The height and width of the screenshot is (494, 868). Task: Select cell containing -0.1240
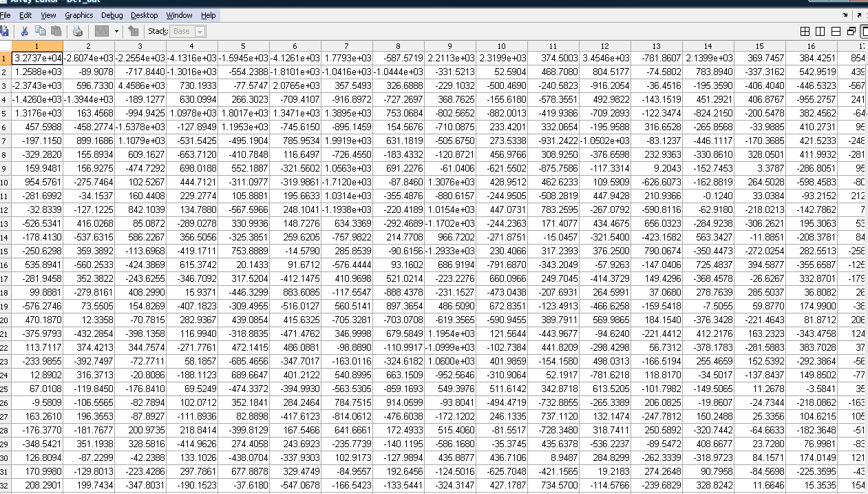pyautogui.click(x=708, y=196)
